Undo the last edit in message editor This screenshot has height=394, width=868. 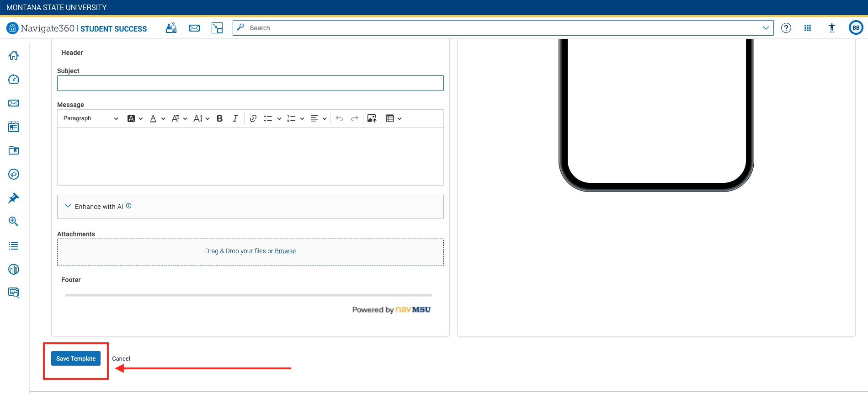[x=339, y=118]
